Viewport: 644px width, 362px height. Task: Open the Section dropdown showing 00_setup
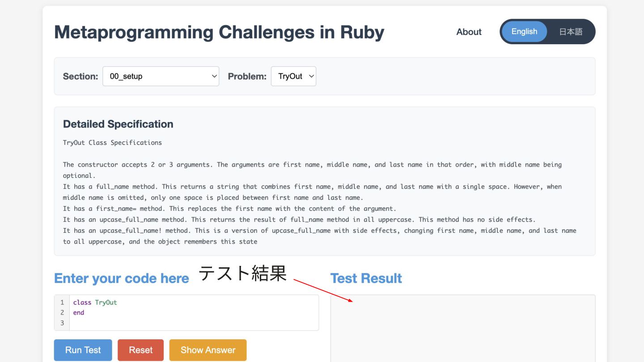[161, 76]
